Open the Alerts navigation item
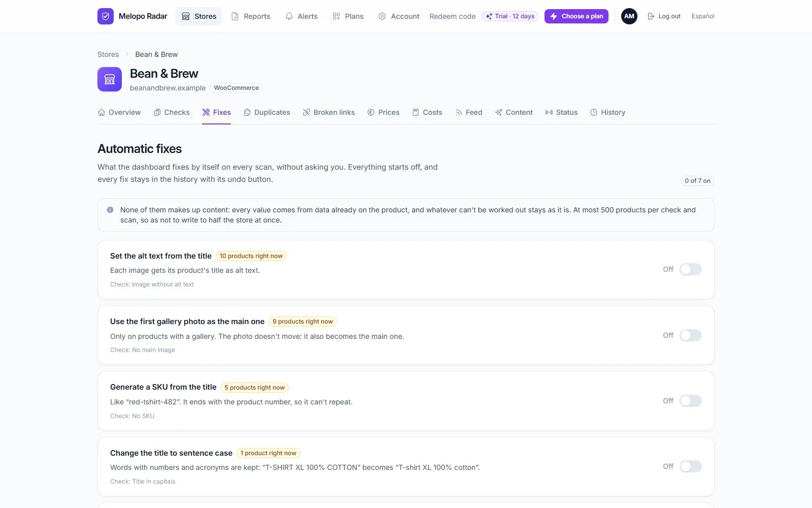This screenshot has height=508, width=812. tap(301, 16)
